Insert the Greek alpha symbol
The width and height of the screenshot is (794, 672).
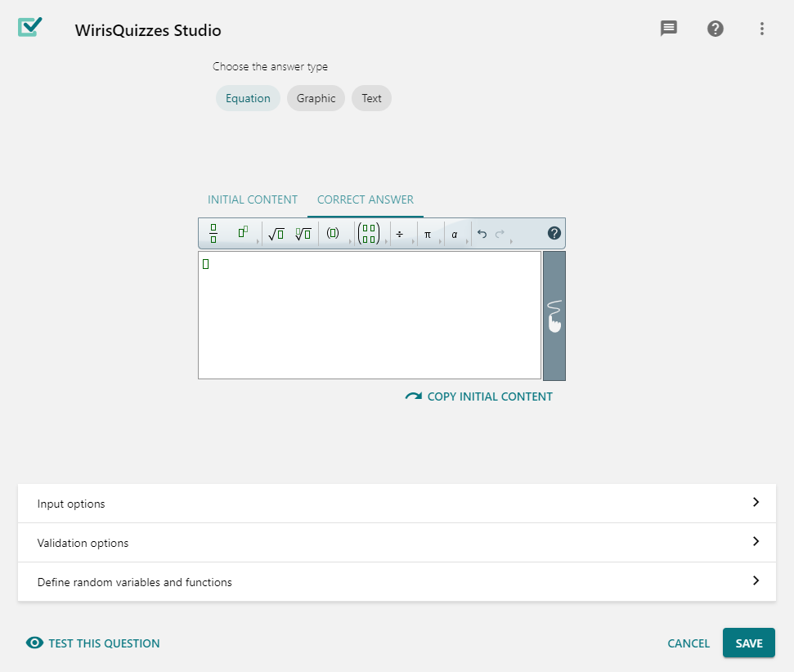(454, 235)
